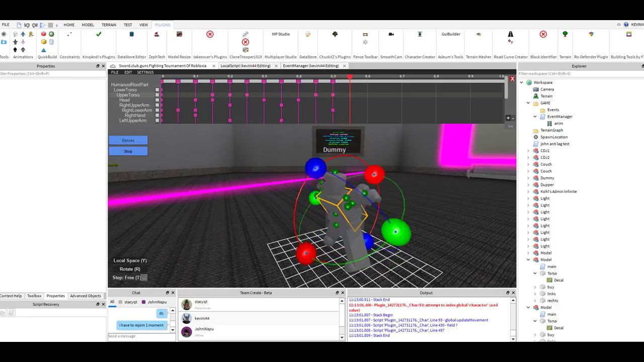This screenshot has height=362, width=644.
Task: Toggle LeftUpperArm track checkbox
Action: pos(157,121)
